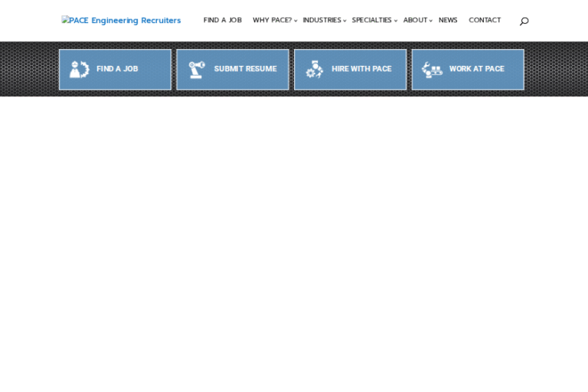The height and width of the screenshot is (392, 588).
Task: Expand the Industries dropdown chevron
Action: (345, 21)
